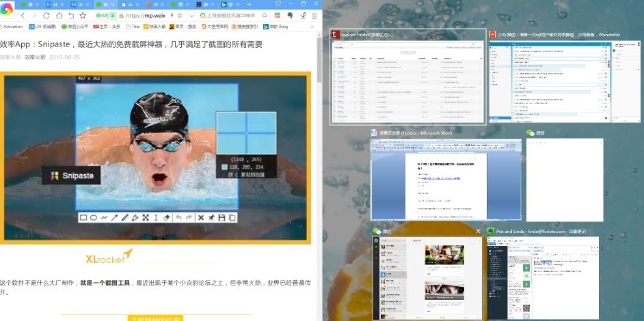Open the 主页 - 头条 bookmark
Viewport: 644px width, 321px height.
pos(107,27)
